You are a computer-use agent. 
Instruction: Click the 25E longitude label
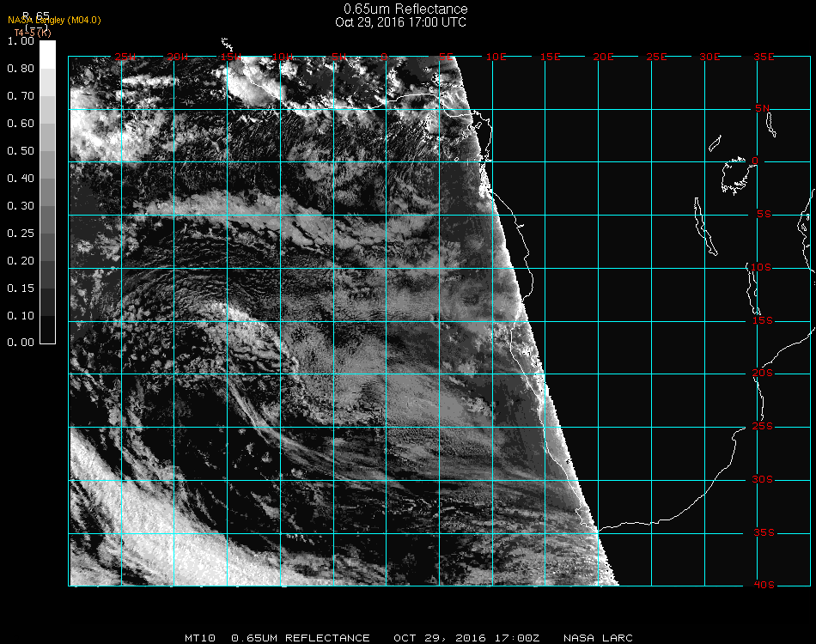tap(656, 57)
